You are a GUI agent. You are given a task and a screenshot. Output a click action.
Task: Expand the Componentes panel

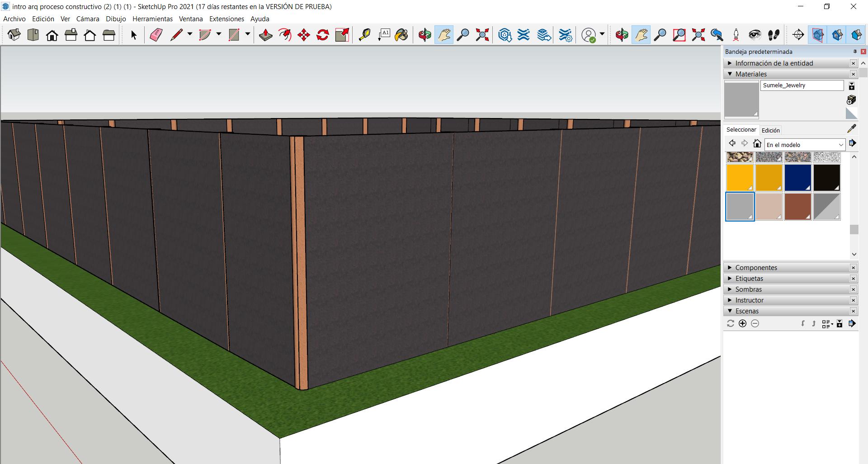click(x=756, y=268)
